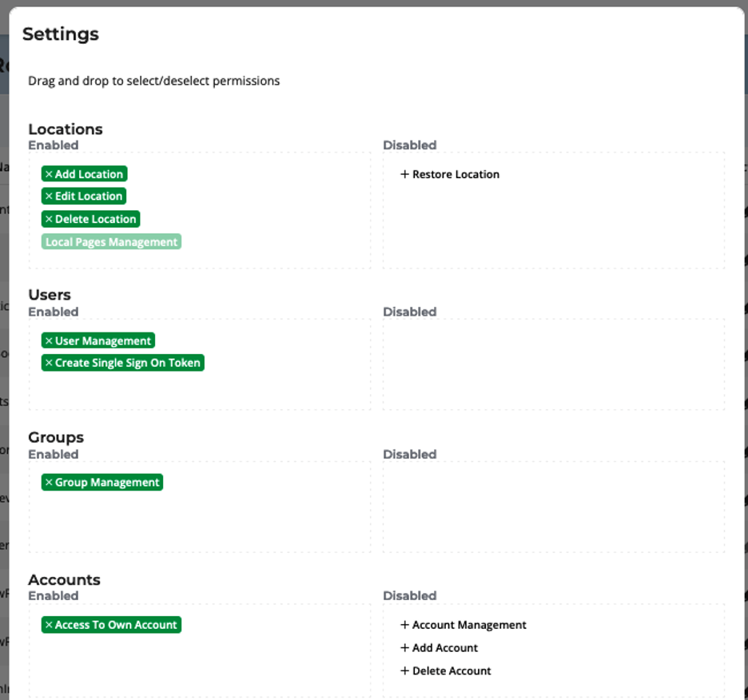This screenshot has width=748, height=700.
Task: Toggle the Local Pages Management tag
Action: (x=111, y=241)
